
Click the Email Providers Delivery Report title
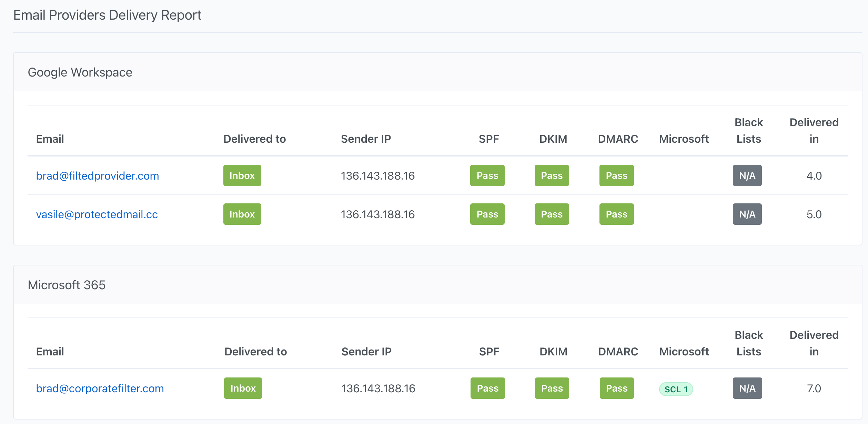click(107, 15)
